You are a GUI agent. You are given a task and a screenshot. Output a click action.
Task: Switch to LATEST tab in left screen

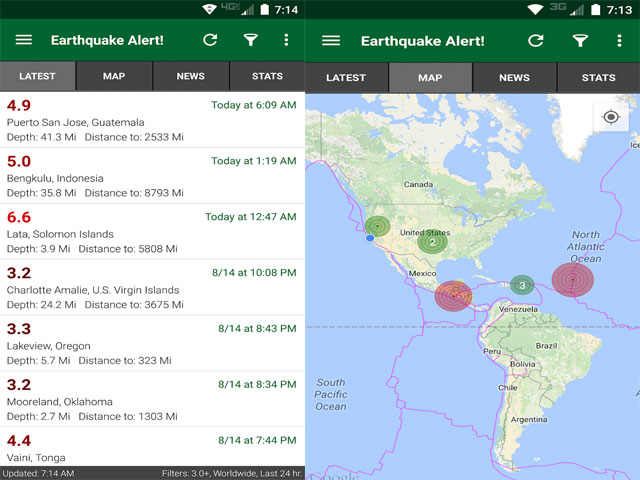pos(37,76)
